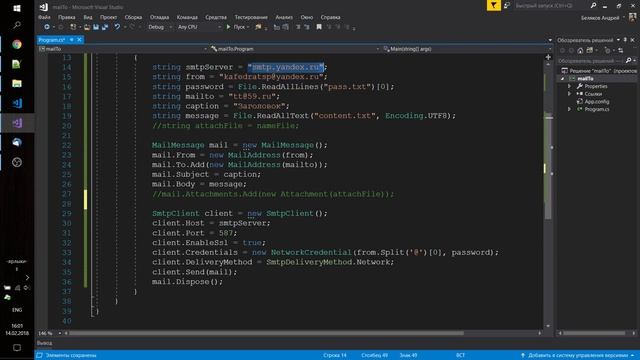Click the Беляков Андрей account name
This screenshot has height=360, width=640.
(600, 18)
